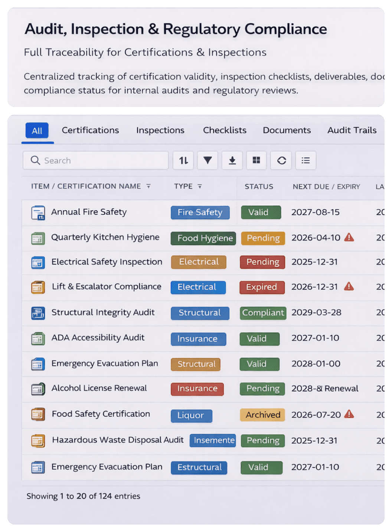This screenshot has width=392, height=532.
Task: Click the Expired badge on Lift & Escalator Compliance
Action: tap(262, 287)
